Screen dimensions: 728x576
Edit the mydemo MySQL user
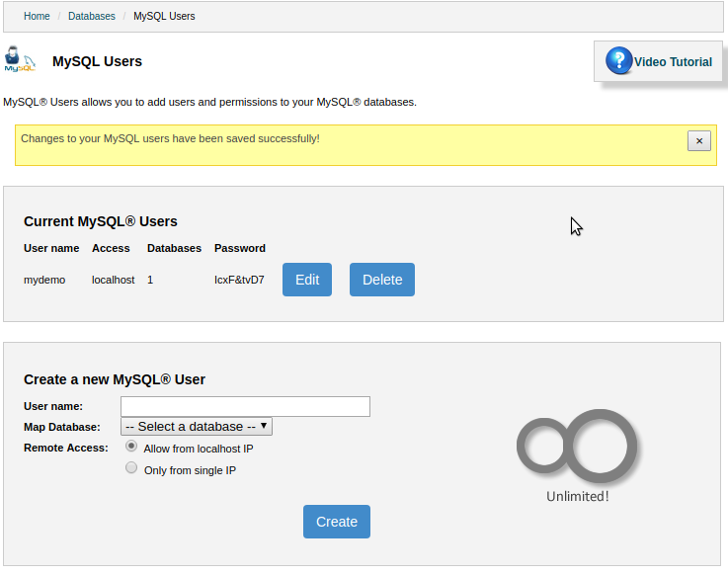tap(307, 280)
